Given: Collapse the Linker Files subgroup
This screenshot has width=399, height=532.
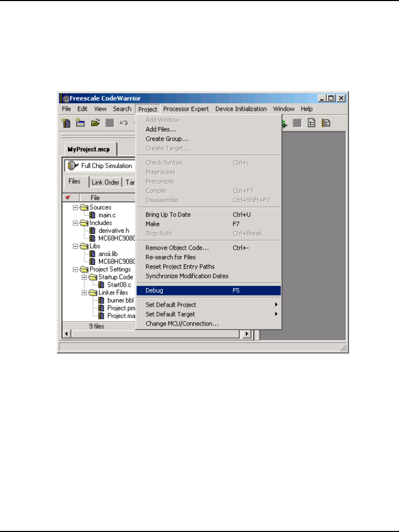Looking at the screenshot, I should [84, 292].
